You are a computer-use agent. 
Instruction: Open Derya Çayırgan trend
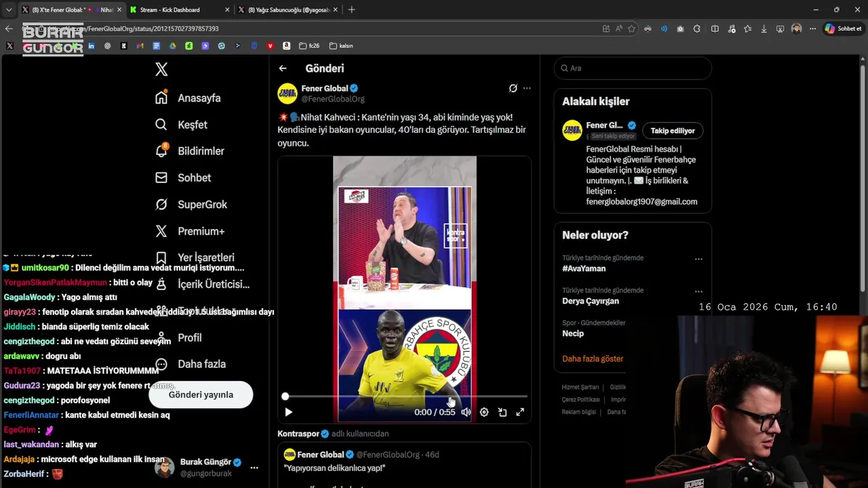(591, 301)
